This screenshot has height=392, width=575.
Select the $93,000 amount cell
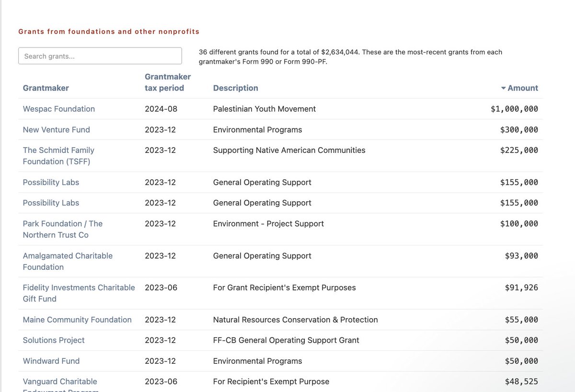[521, 255]
